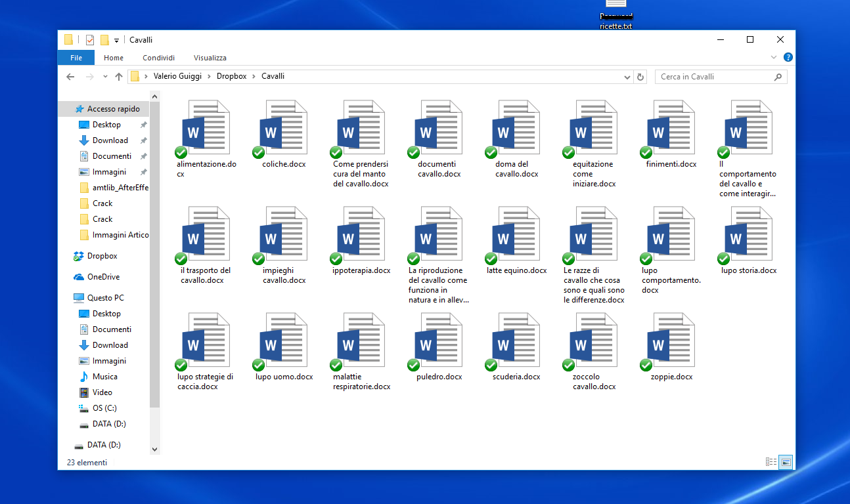Click Valerio Guiggi in the address path
Image resolution: width=850 pixels, height=504 pixels.
(x=179, y=76)
